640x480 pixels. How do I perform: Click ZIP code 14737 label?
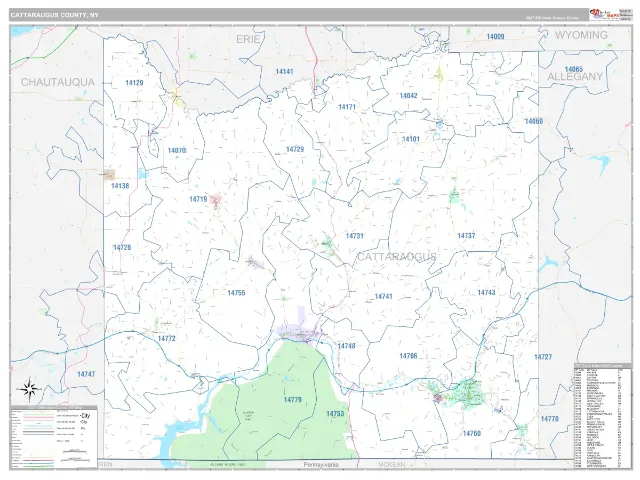tap(467, 236)
